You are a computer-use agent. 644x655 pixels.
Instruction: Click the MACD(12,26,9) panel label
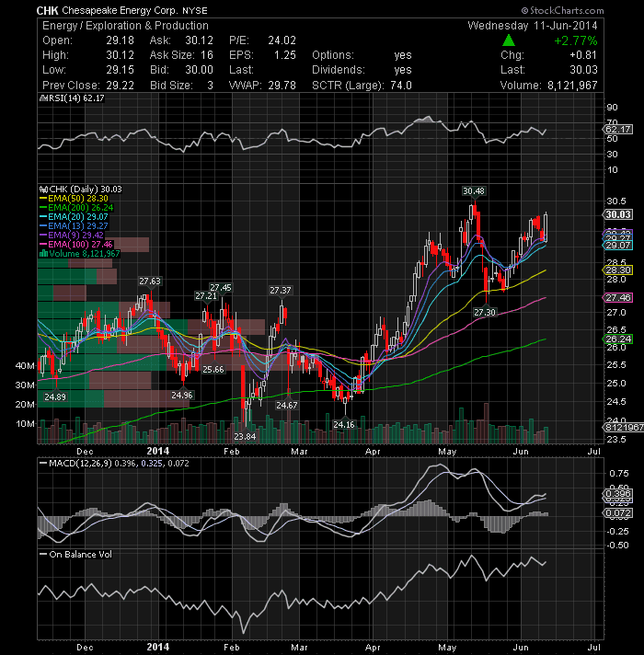click(80, 464)
